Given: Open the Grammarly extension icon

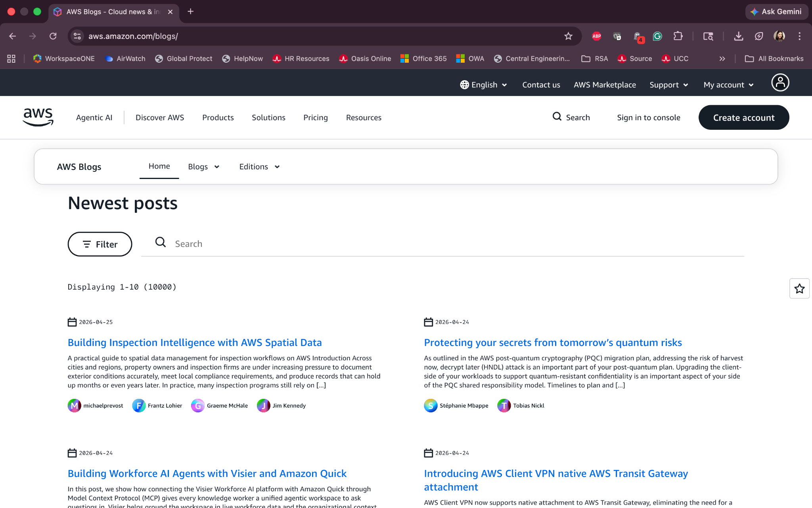Looking at the screenshot, I should click(657, 36).
